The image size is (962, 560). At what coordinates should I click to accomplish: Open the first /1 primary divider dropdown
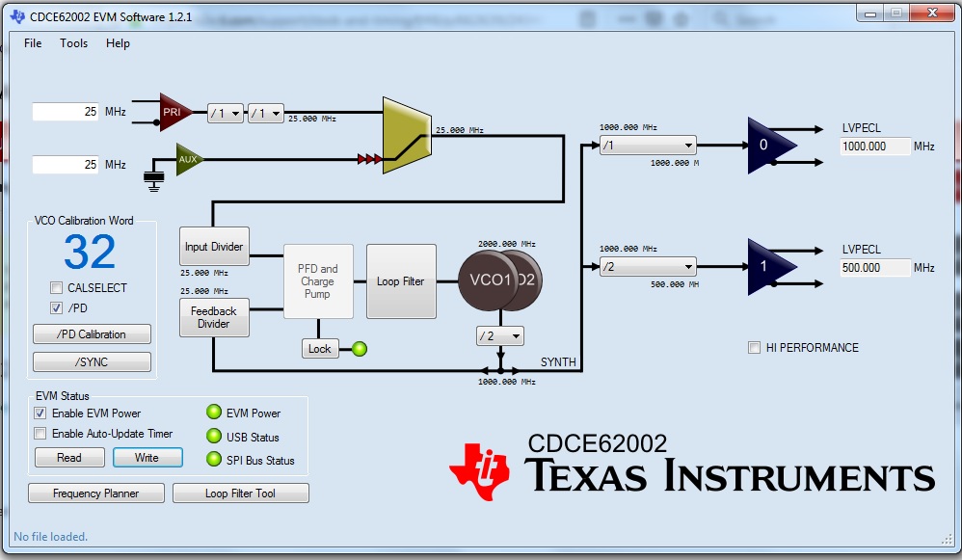[226, 114]
